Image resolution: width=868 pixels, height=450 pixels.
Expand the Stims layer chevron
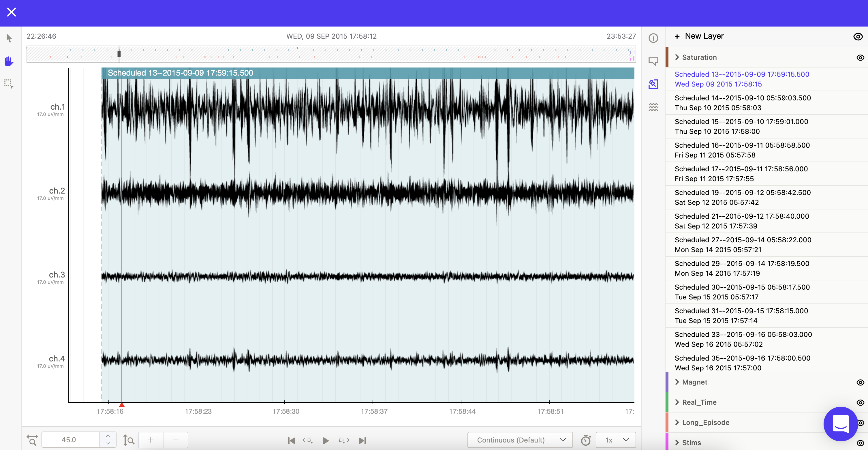pos(677,442)
